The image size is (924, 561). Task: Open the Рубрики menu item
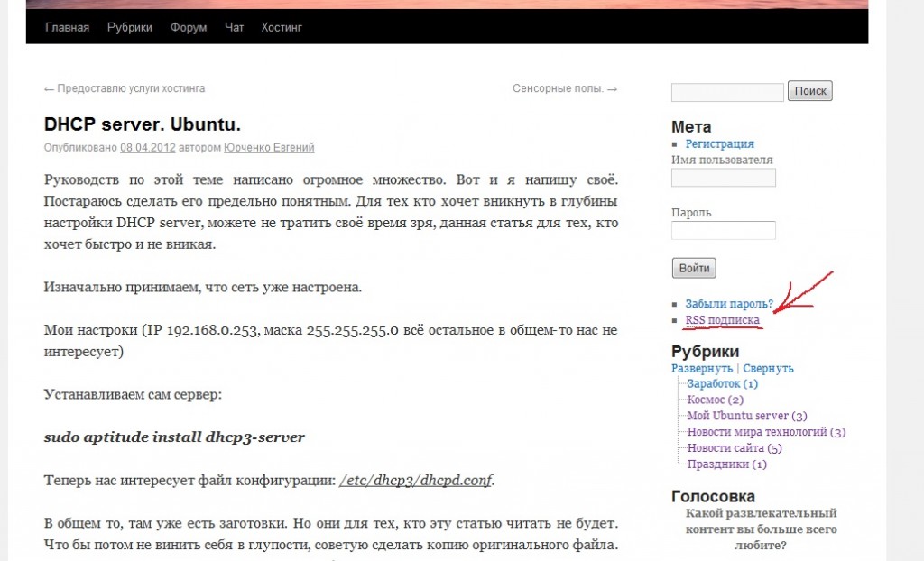pyautogui.click(x=130, y=28)
